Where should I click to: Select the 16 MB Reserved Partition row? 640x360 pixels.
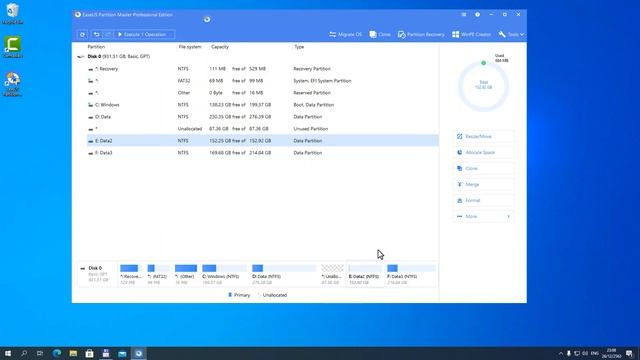(x=262, y=93)
